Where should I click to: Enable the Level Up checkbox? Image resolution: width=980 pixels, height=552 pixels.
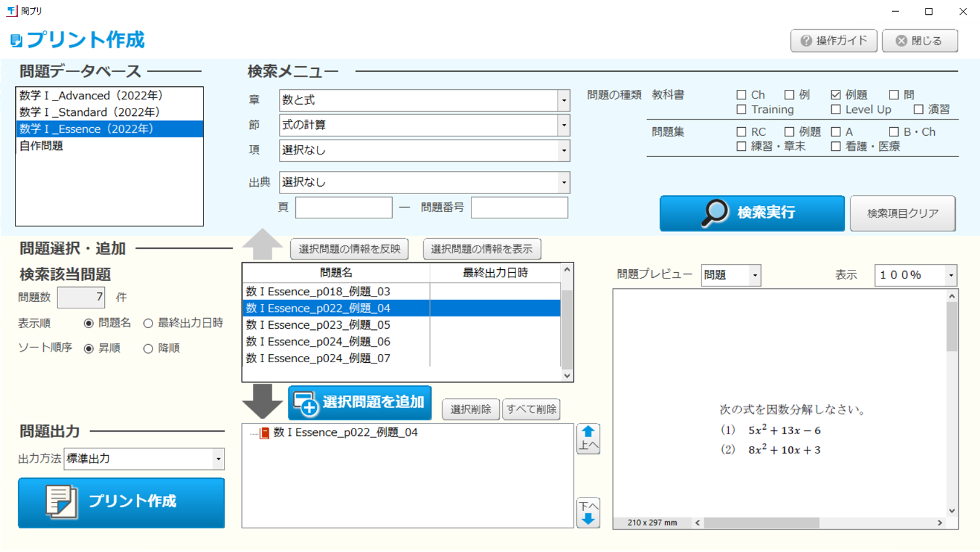[835, 110]
